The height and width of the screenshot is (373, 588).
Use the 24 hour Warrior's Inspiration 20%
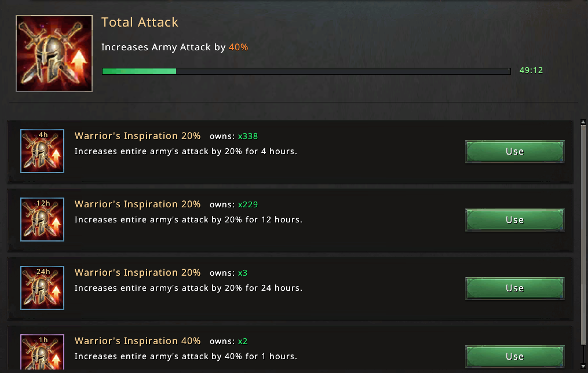click(514, 288)
